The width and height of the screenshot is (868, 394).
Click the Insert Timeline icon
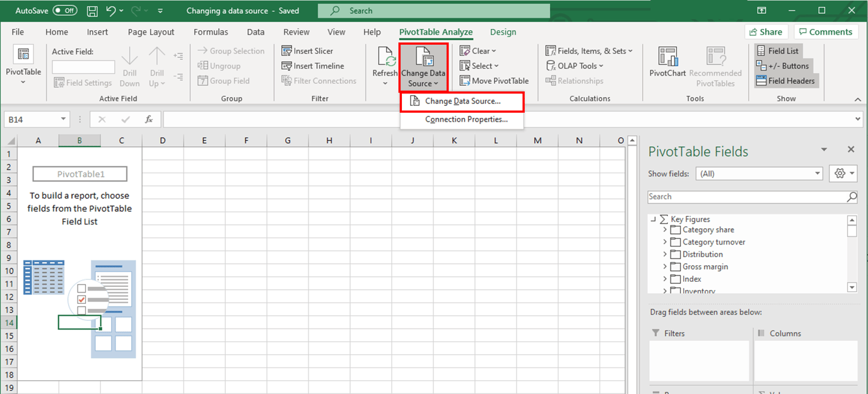click(313, 66)
